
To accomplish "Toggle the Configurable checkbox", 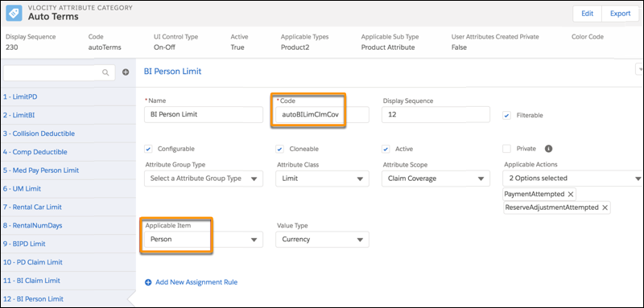I will [x=149, y=149].
